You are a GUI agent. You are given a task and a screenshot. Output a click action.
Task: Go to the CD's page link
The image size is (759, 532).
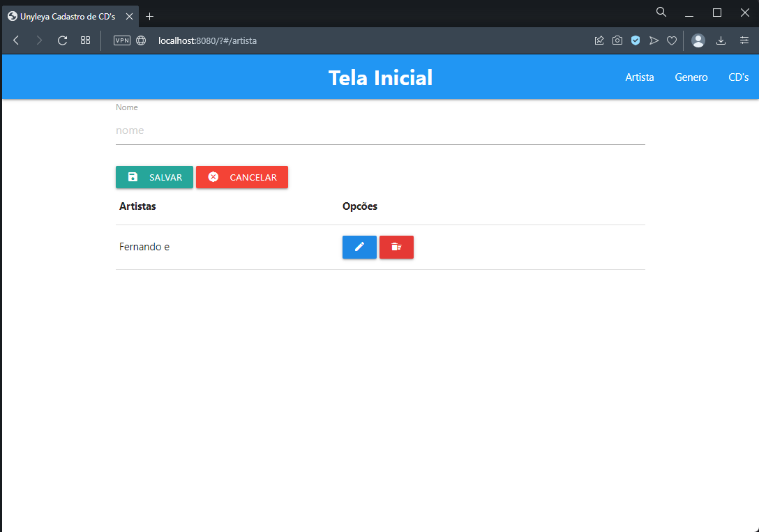738,77
